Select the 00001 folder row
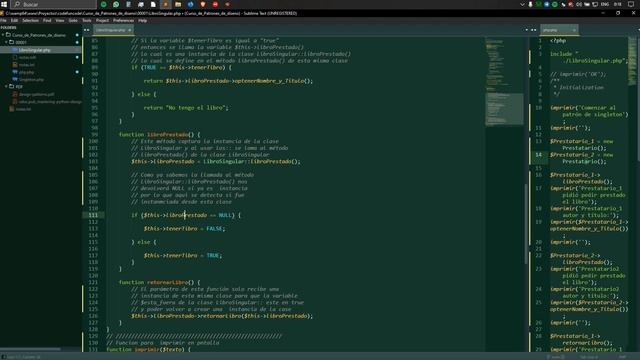 pyautogui.click(x=40, y=42)
